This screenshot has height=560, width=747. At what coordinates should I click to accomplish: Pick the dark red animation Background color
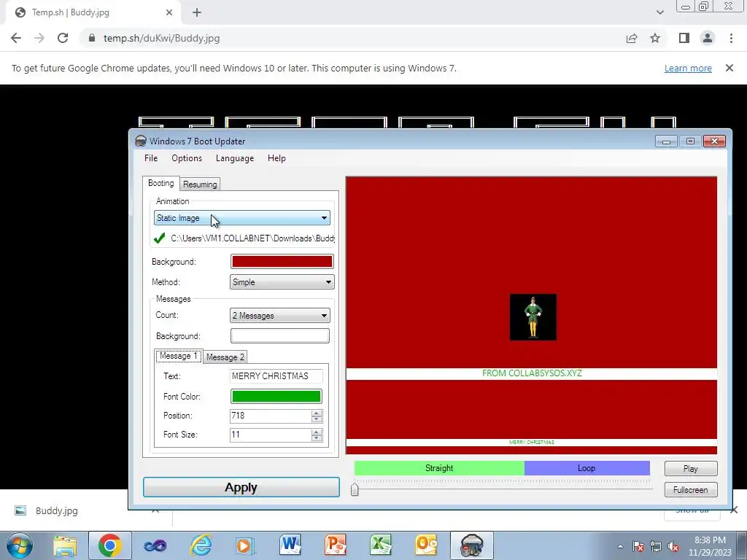pyautogui.click(x=282, y=262)
